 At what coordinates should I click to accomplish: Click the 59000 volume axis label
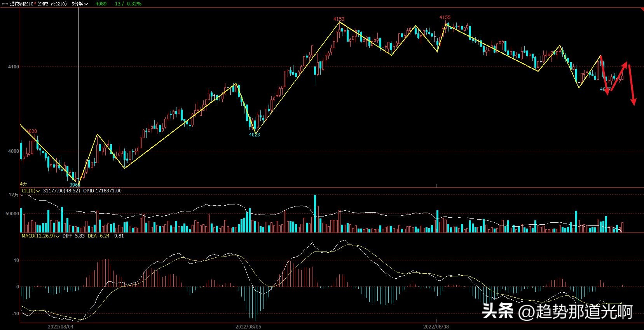click(x=12, y=214)
